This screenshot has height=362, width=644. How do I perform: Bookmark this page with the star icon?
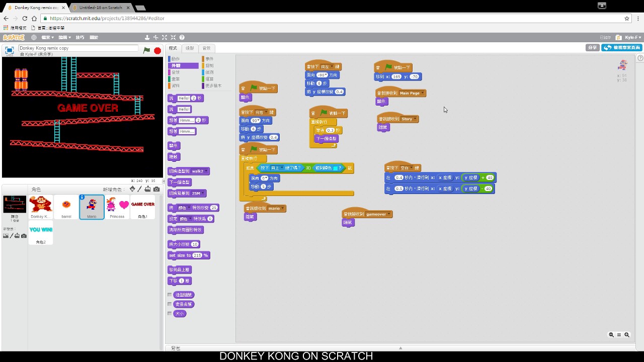click(x=627, y=18)
